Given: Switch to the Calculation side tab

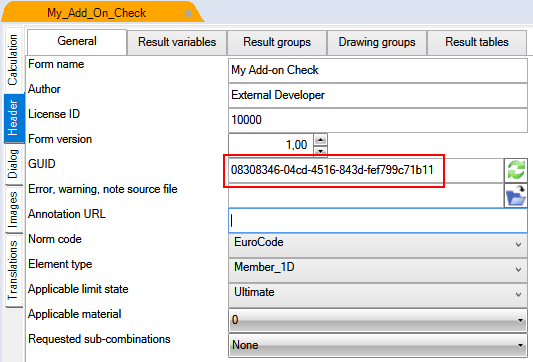Looking at the screenshot, I should [x=14, y=60].
